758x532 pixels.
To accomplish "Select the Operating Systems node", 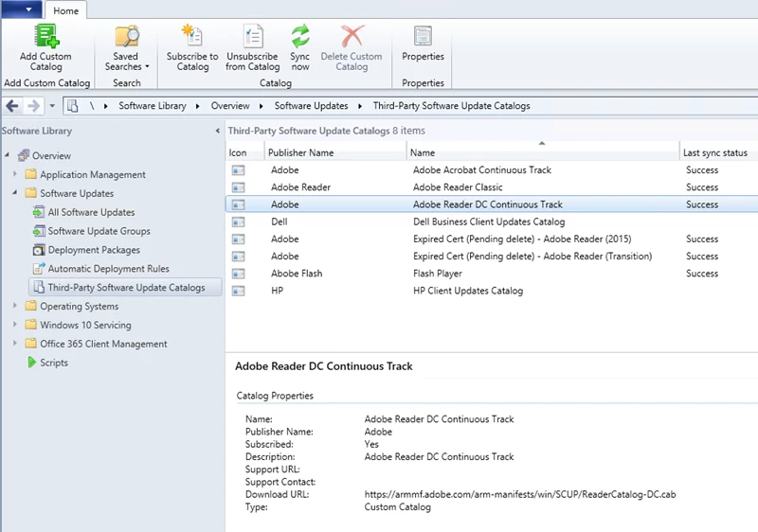I will tap(79, 307).
